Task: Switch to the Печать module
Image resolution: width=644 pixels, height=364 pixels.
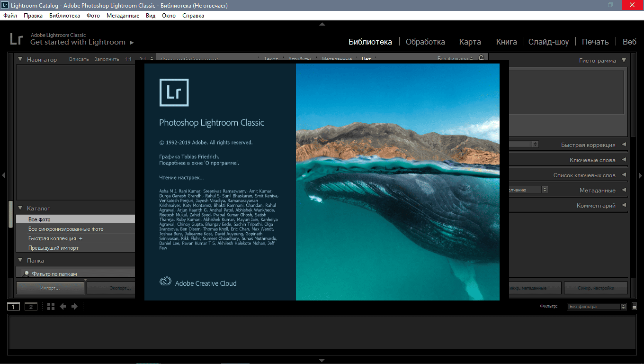Action: [x=595, y=42]
